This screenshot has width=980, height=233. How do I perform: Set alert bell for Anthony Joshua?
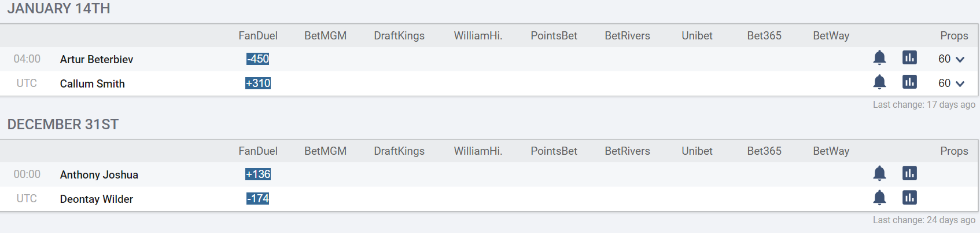pos(879,173)
